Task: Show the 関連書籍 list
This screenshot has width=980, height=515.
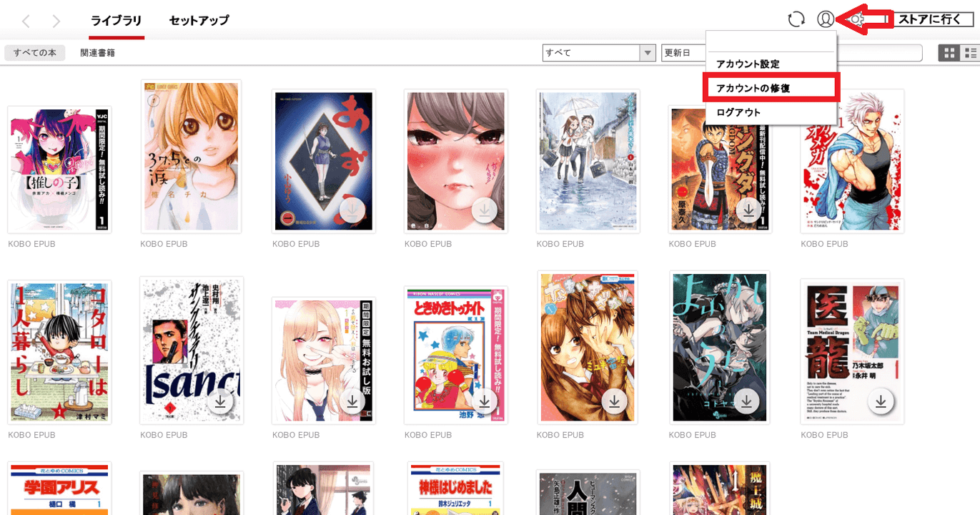Action: pyautogui.click(x=97, y=53)
